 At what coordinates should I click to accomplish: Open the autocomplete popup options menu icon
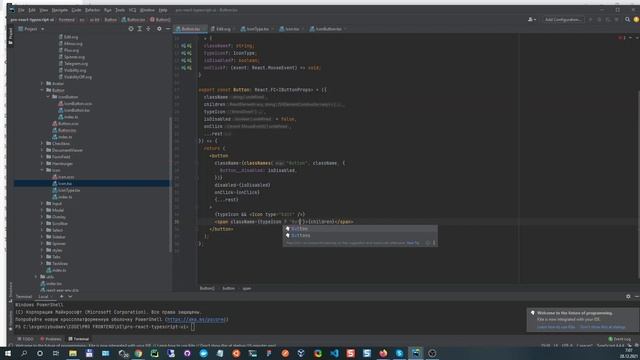(x=434, y=243)
